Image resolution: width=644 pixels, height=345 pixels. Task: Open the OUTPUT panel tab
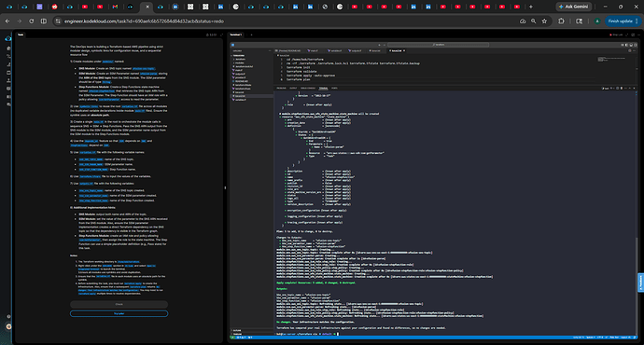pos(293,89)
